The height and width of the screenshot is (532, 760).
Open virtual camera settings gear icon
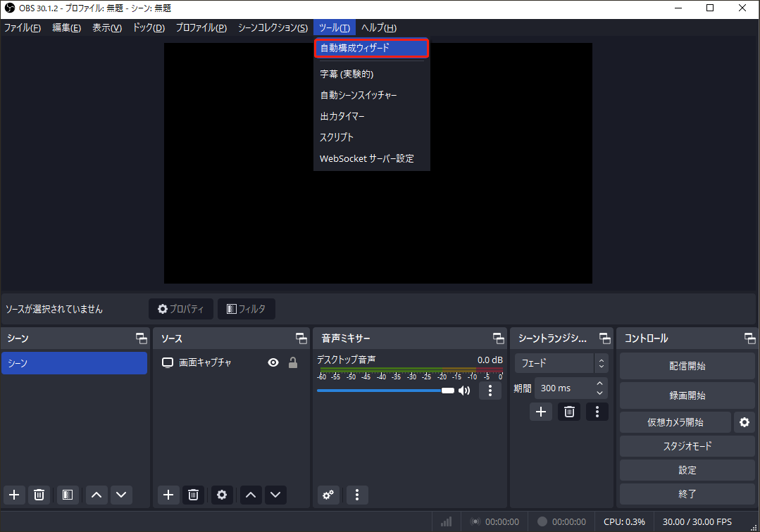tap(745, 422)
